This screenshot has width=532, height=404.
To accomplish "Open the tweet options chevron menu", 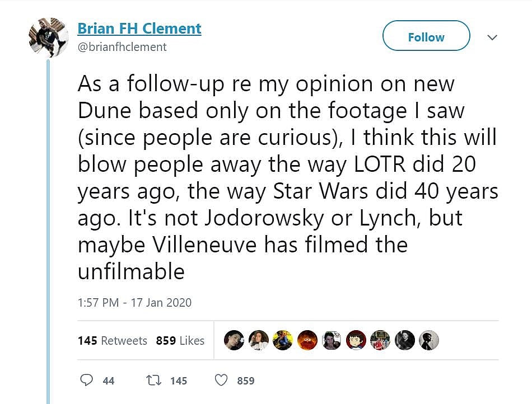I will click(x=492, y=37).
